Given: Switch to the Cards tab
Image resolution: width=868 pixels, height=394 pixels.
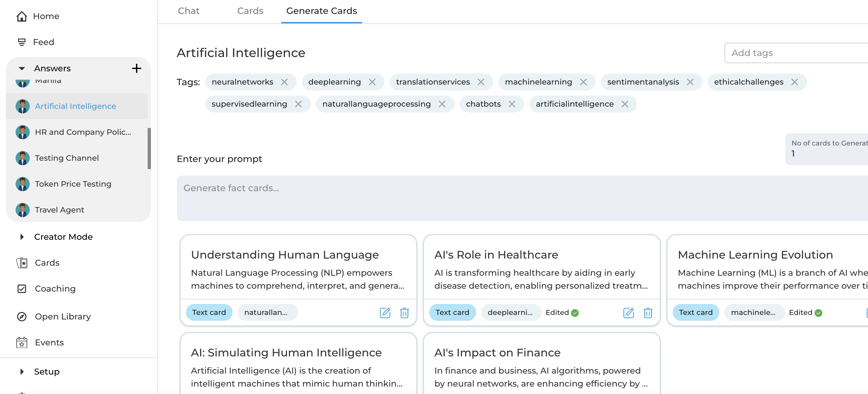Looking at the screenshot, I should point(250,11).
